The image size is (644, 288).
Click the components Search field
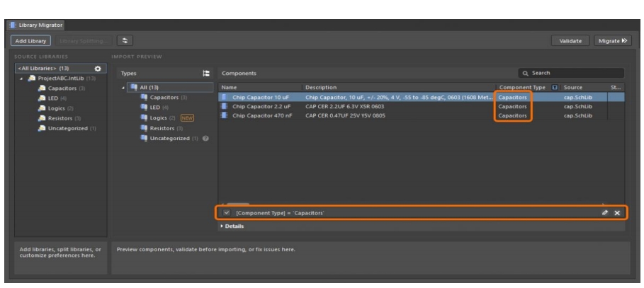tap(571, 73)
